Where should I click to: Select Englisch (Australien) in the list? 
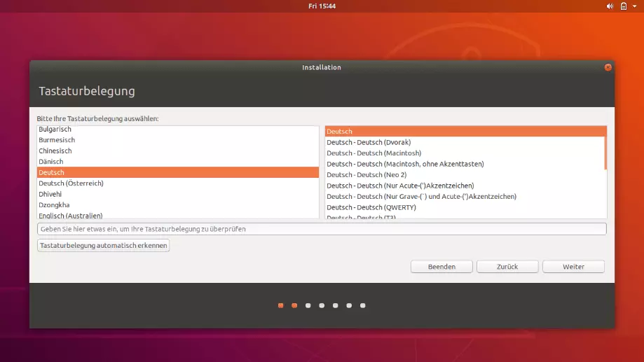[178, 215]
